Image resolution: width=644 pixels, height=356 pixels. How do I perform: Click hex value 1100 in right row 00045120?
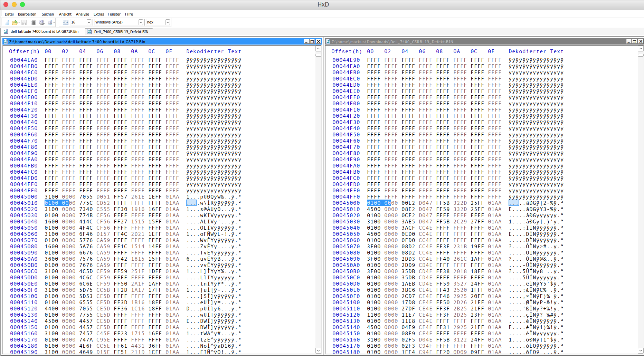point(374,315)
